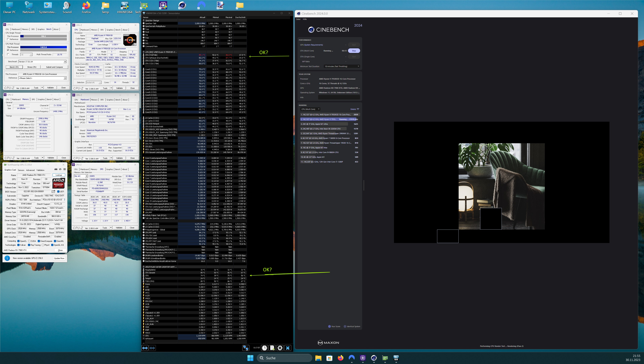644x364 pixels.
Task: Open the HWiNFO settings gear icon
Action: [x=280, y=348]
